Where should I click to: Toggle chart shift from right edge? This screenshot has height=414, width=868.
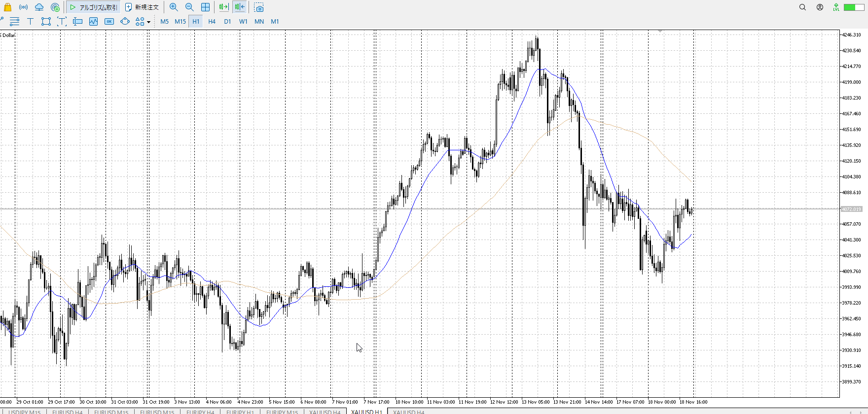pyautogui.click(x=240, y=7)
